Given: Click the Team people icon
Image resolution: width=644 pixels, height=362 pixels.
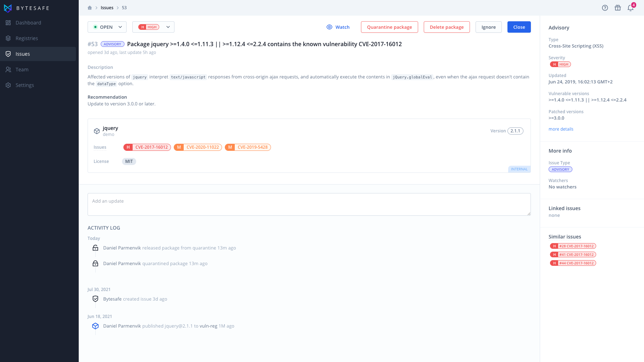Looking at the screenshot, I should point(8,70).
